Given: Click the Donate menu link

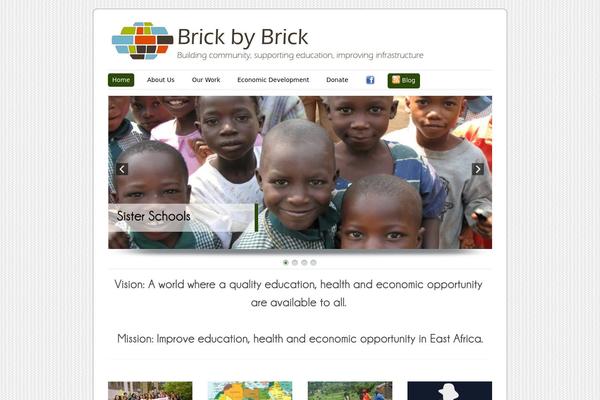Looking at the screenshot, I should [337, 80].
